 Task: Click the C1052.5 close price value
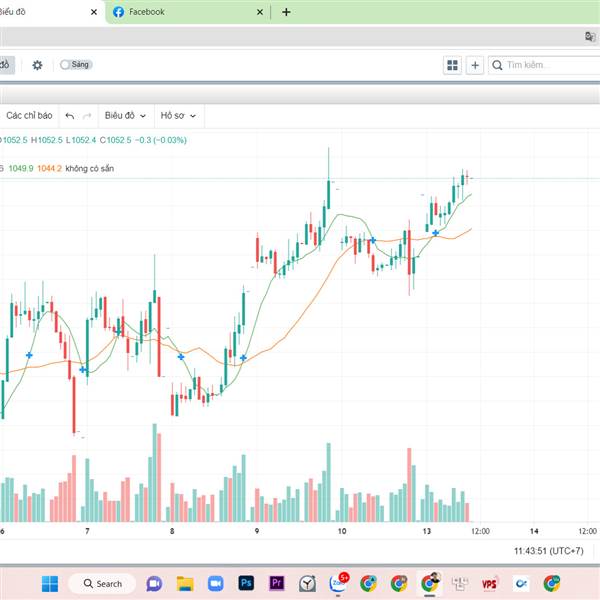point(115,140)
